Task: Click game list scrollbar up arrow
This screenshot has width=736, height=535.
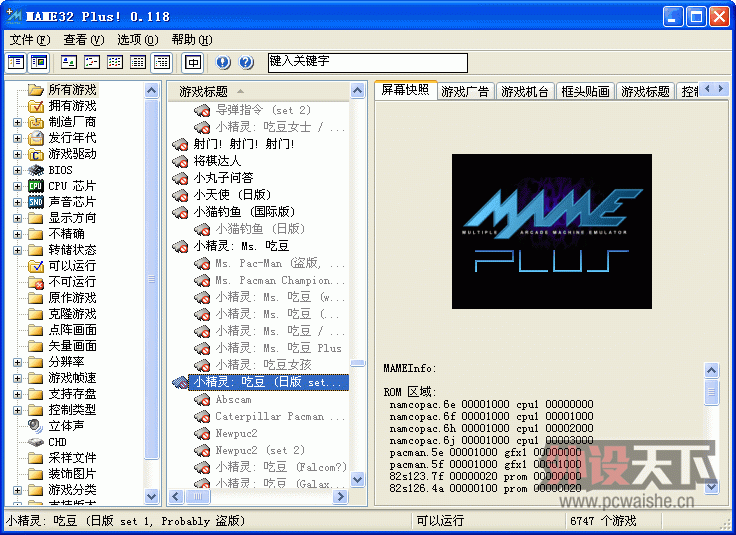Action: [357, 90]
